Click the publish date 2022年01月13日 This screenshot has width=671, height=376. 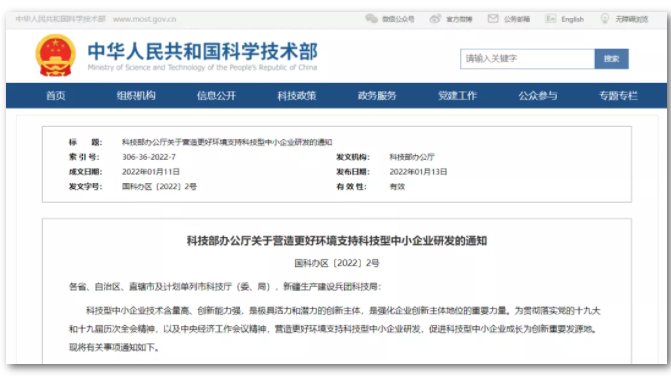pos(418,172)
